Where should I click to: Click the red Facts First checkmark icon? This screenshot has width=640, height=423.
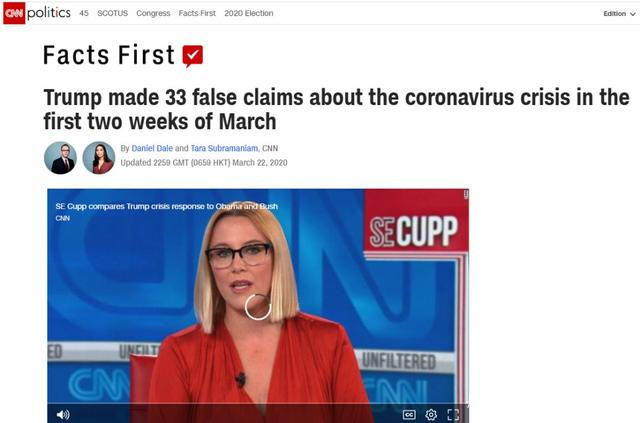click(193, 56)
